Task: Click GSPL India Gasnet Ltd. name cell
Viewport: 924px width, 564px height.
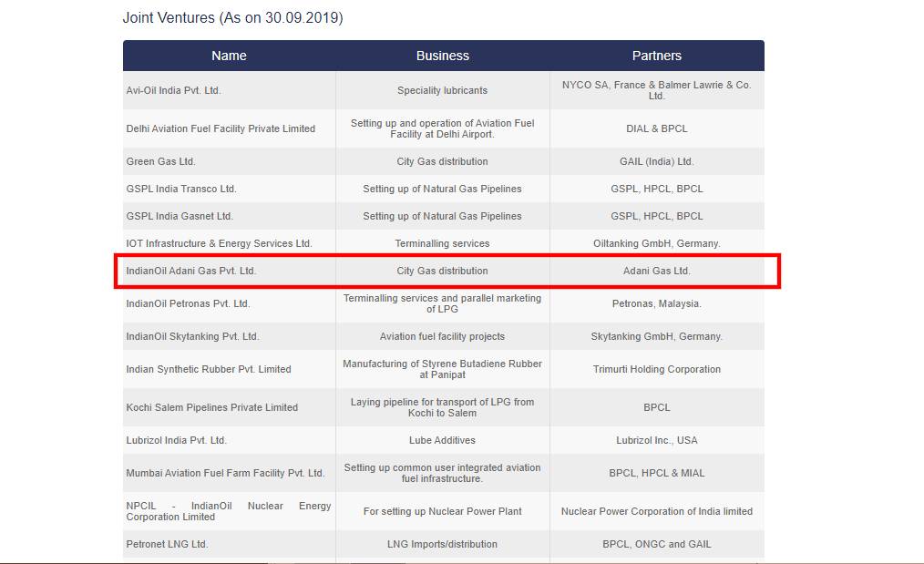Action: pyautogui.click(x=180, y=216)
